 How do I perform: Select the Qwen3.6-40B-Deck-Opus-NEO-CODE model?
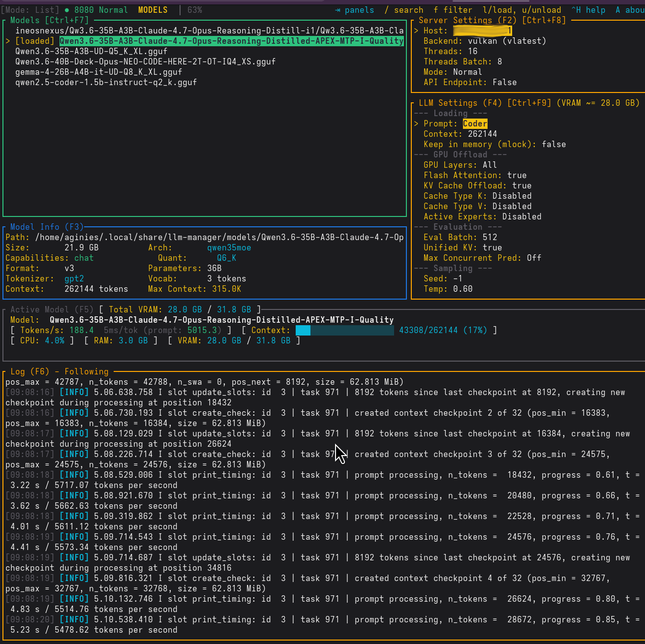[x=146, y=61]
